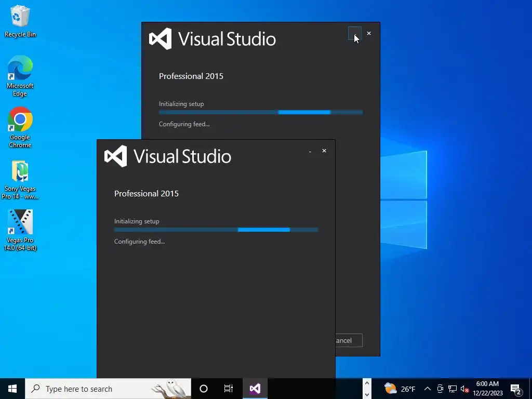Select the Vegas Pro 14.0 (64-bit) shortcut
The height and width of the screenshot is (399, 532).
(20, 230)
